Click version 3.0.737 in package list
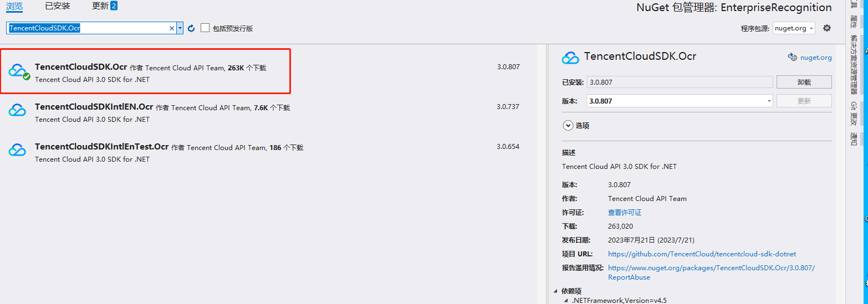 point(508,107)
